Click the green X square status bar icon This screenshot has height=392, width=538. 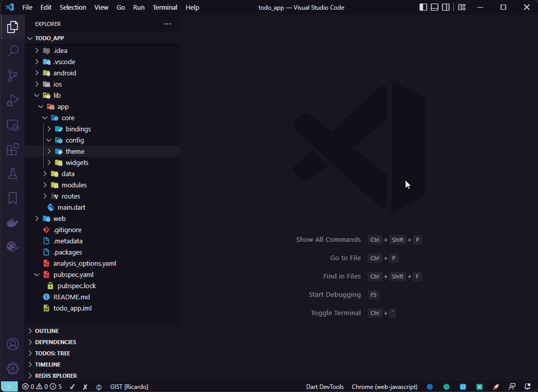point(479,386)
